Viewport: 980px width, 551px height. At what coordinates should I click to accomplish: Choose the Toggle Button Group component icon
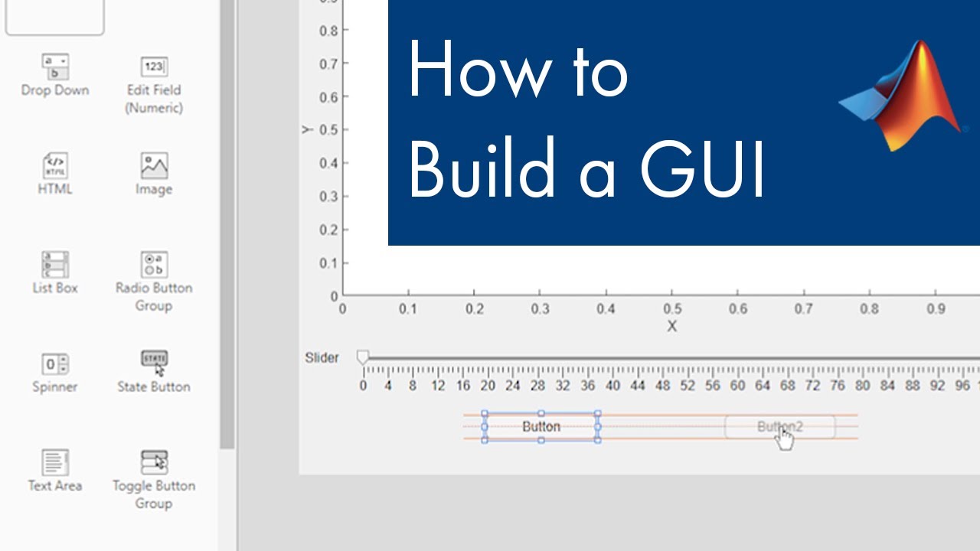[x=154, y=462]
